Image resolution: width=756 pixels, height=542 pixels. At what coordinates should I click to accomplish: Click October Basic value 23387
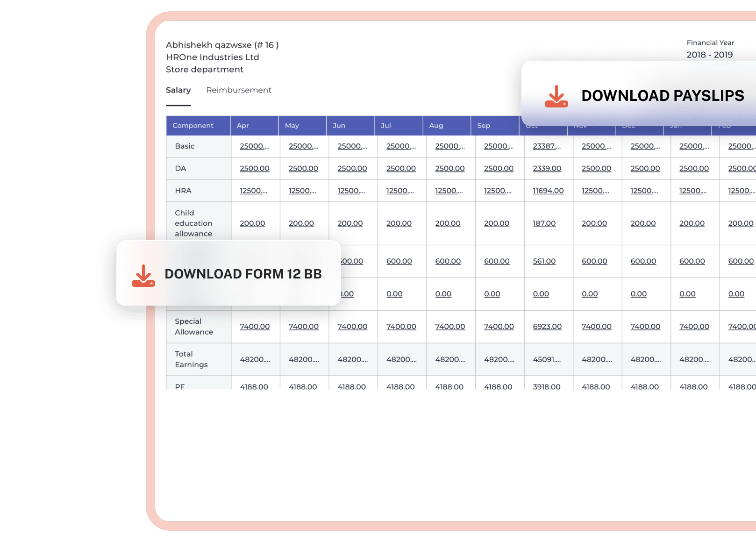pyautogui.click(x=547, y=146)
